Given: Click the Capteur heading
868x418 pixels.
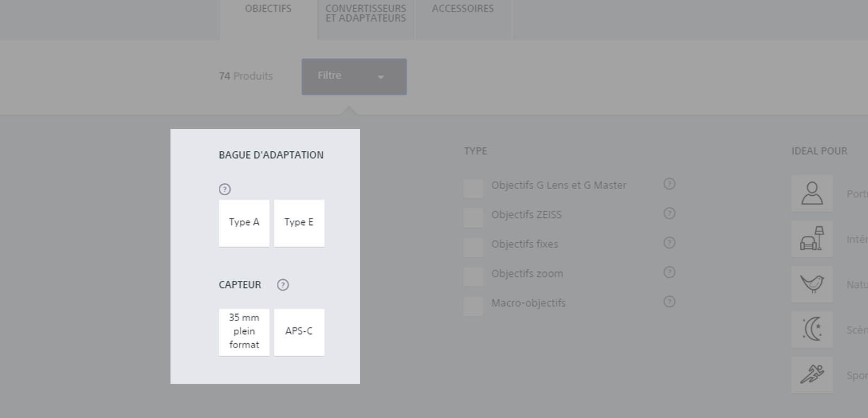Looking at the screenshot, I should [x=240, y=285].
